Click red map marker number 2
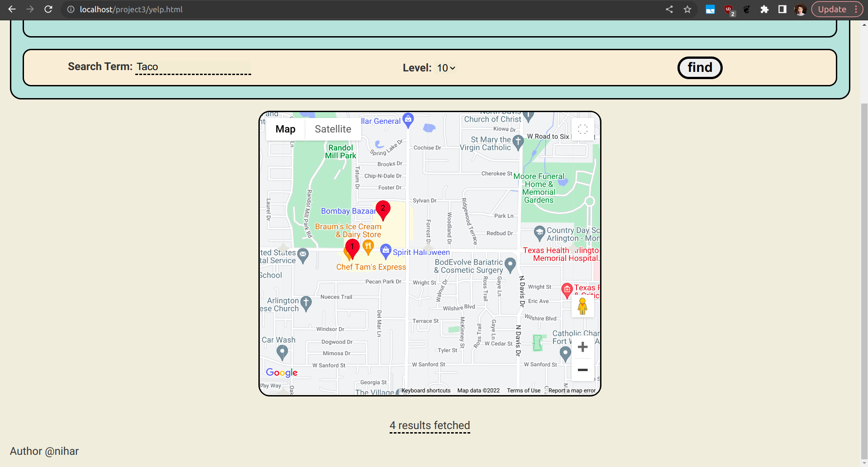 click(x=383, y=209)
